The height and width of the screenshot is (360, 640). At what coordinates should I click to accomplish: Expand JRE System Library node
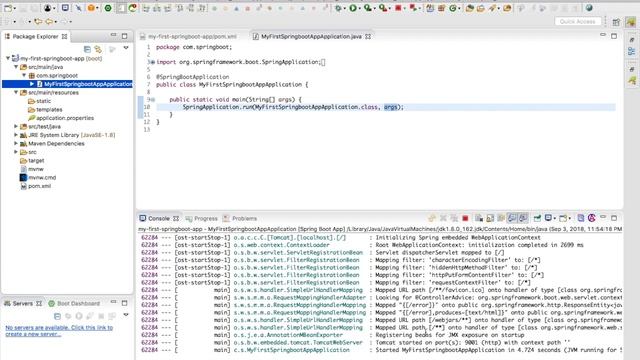(16, 135)
